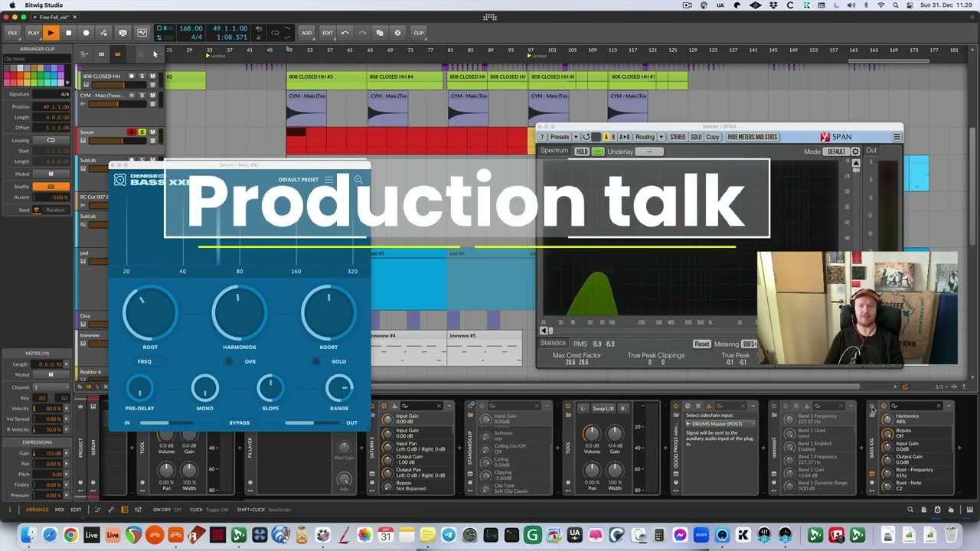Click the tempo value 168.00
This screenshot has width=980, height=551.
[190, 28]
